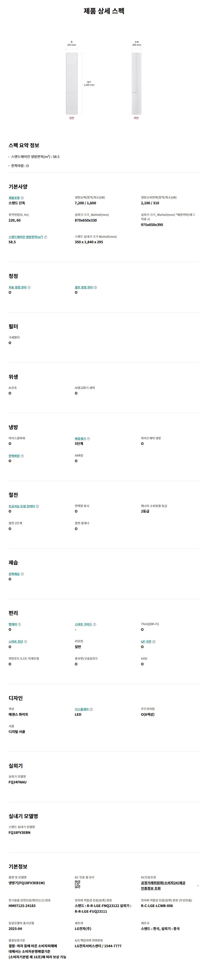Open the info icon next to 한쪽바람
The height and width of the screenshot is (980, 208).
click(22, 456)
